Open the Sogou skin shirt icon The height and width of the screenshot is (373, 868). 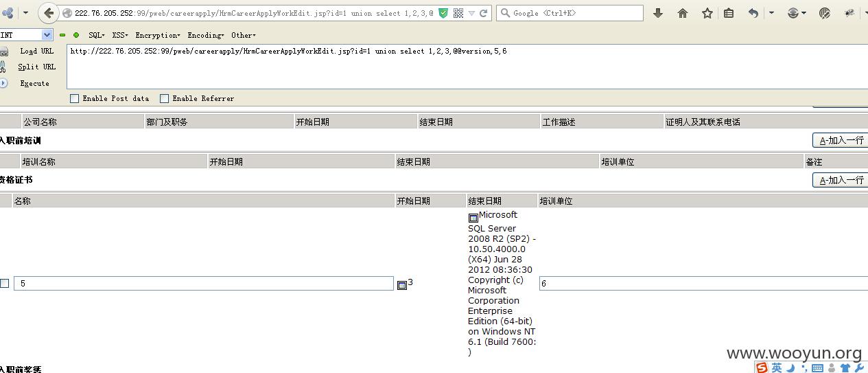[x=844, y=368]
